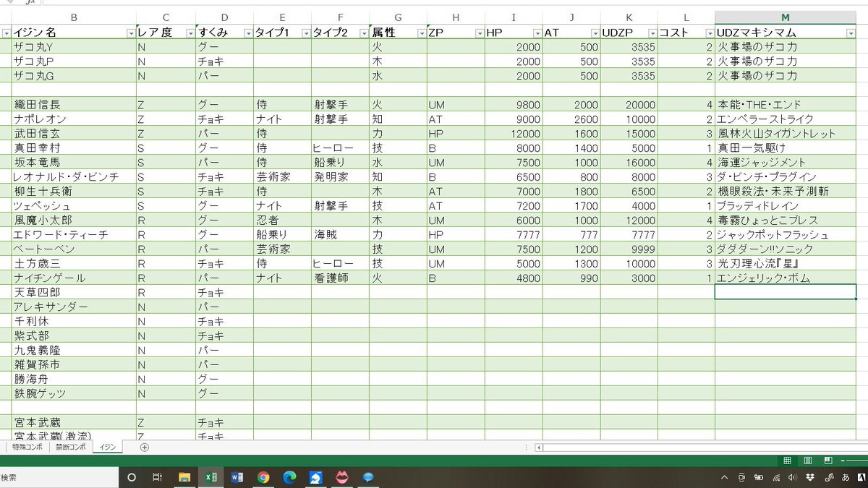
Task: Open filter dropdown for ZP column
Action: coord(479,33)
